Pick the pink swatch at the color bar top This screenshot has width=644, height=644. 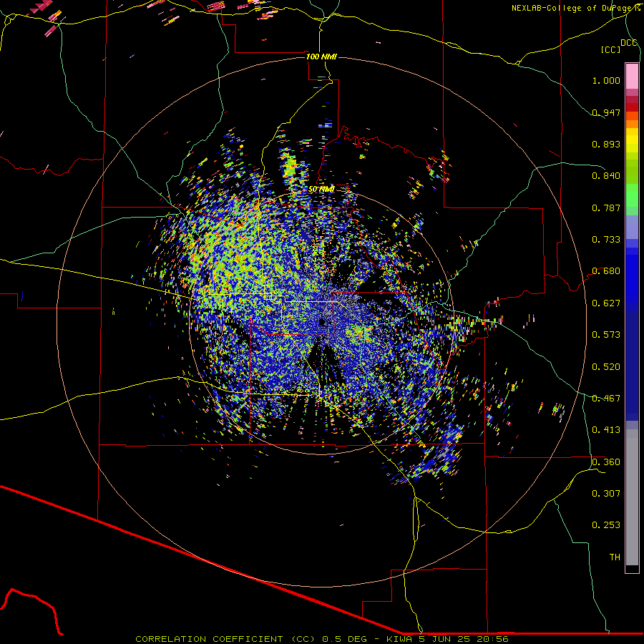pos(632,76)
